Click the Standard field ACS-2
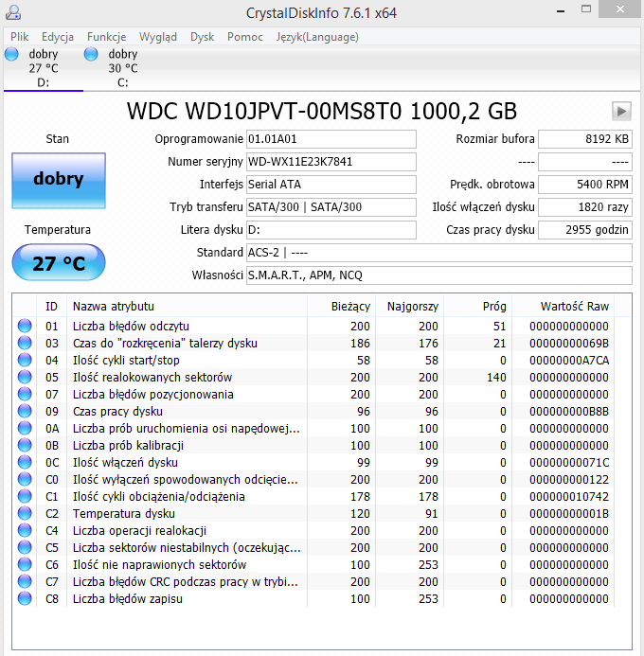The image size is (644, 656). [438, 253]
